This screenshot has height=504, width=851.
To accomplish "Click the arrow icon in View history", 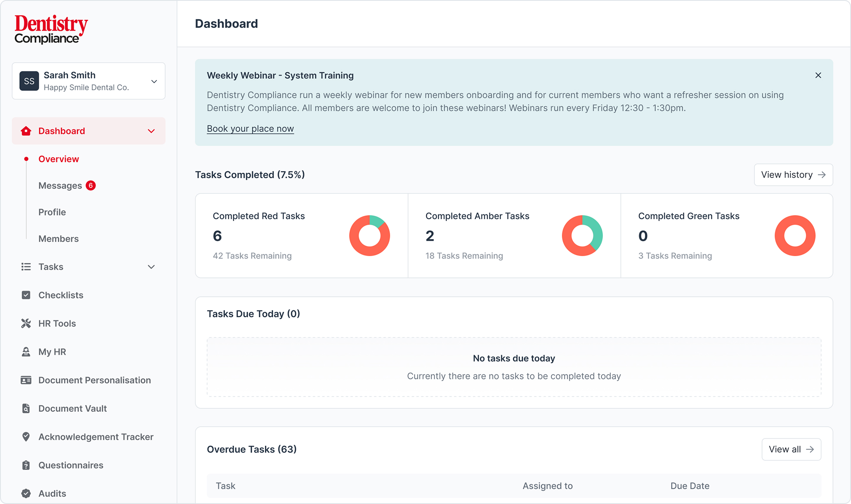I will [x=821, y=175].
